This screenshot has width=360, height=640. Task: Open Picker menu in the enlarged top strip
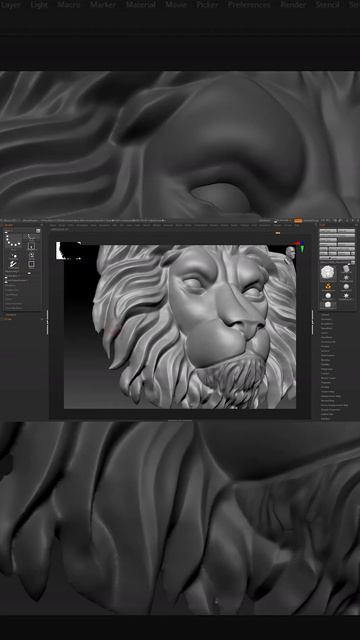point(207,4)
